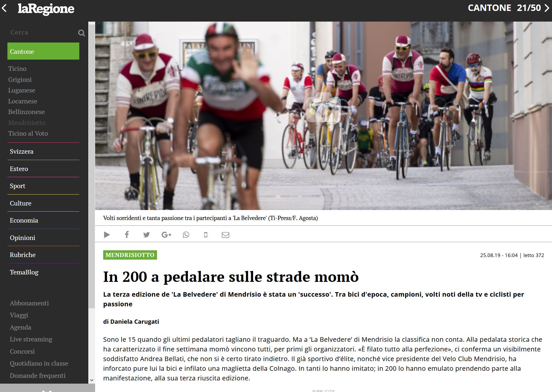Share article through WhatsApp
This screenshot has height=392, width=552.
pos(186,235)
